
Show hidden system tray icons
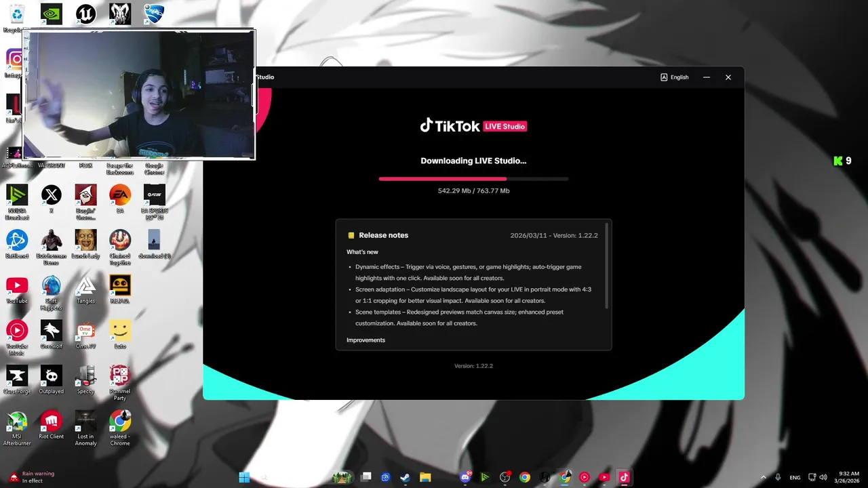pos(763,477)
